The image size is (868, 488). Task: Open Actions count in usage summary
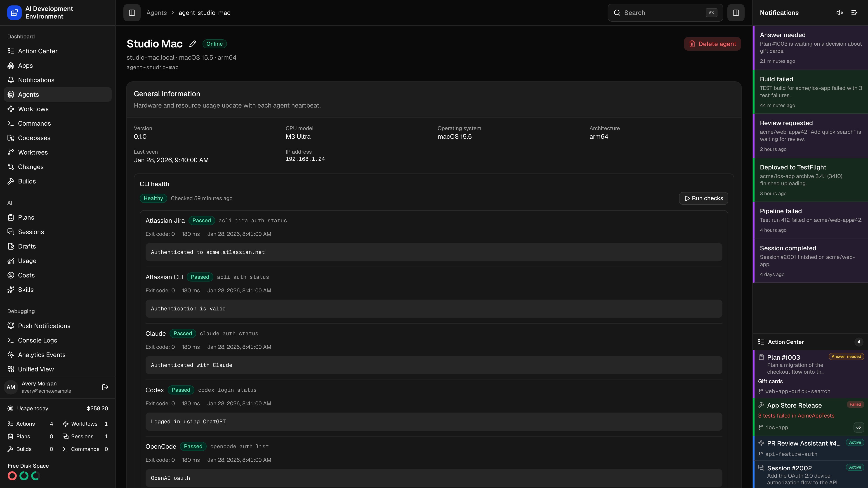[30, 424]
